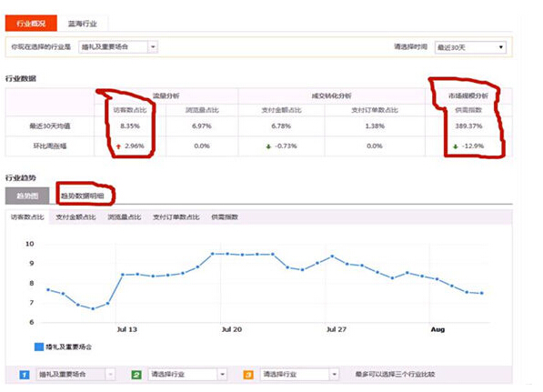The height and width of the screenshot is (392, 543).
Task: Select the 趋势图 trend chart tab
Action: (x=27, y=196)
